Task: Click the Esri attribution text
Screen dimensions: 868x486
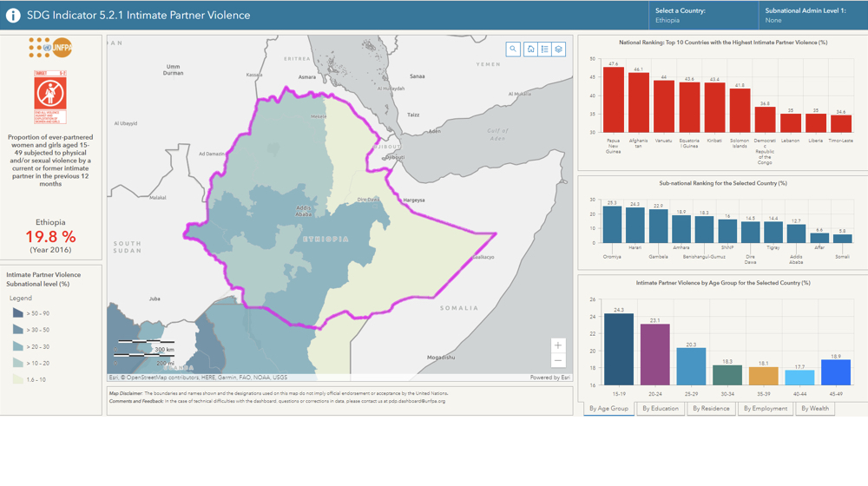Action: pos(198,378)
